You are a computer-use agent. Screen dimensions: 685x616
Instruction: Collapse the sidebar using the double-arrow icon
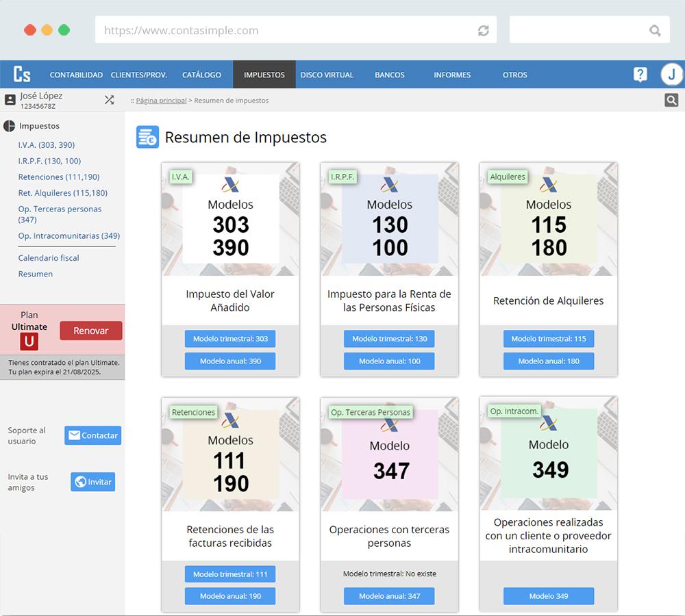click(109, 99)
